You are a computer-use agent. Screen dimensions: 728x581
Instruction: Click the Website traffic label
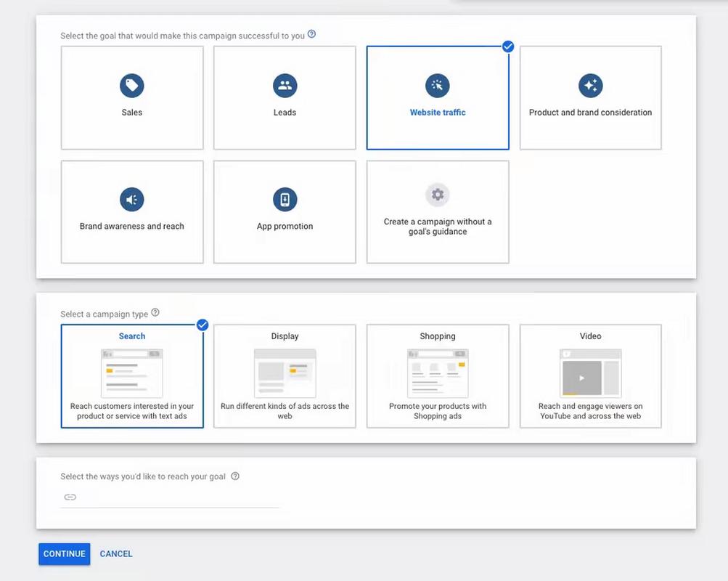coord(438,113)
